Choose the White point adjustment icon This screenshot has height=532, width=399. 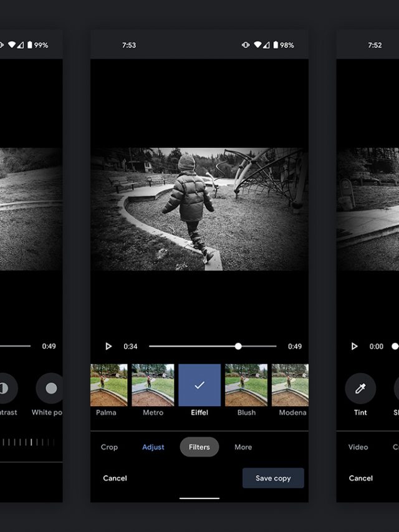51,389
